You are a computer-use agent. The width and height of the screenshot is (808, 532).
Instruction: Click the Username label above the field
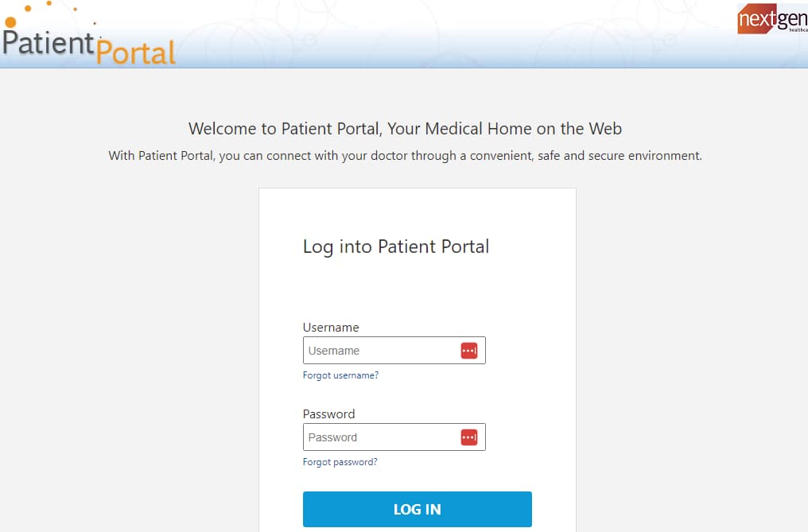tap(331, 328)
